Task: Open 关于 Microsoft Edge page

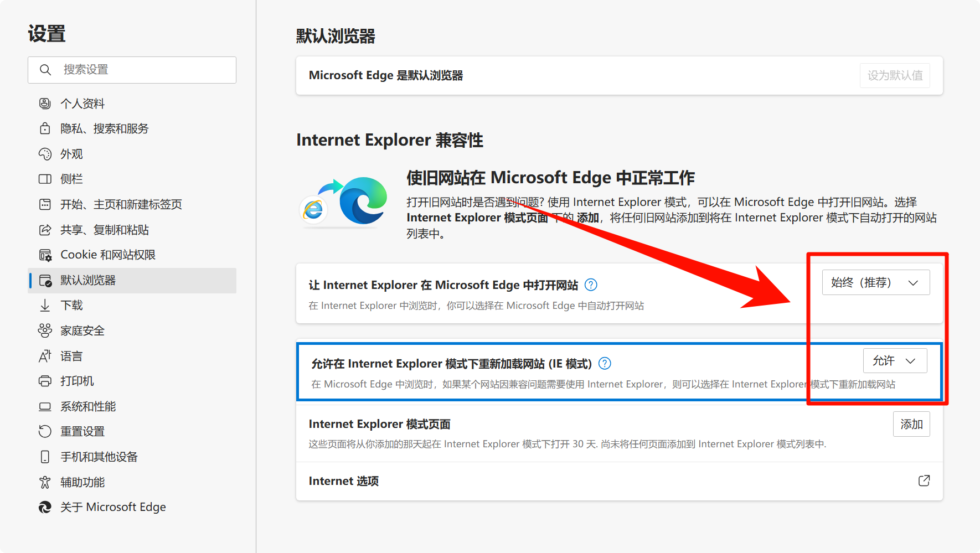Action: click(132, 507)
